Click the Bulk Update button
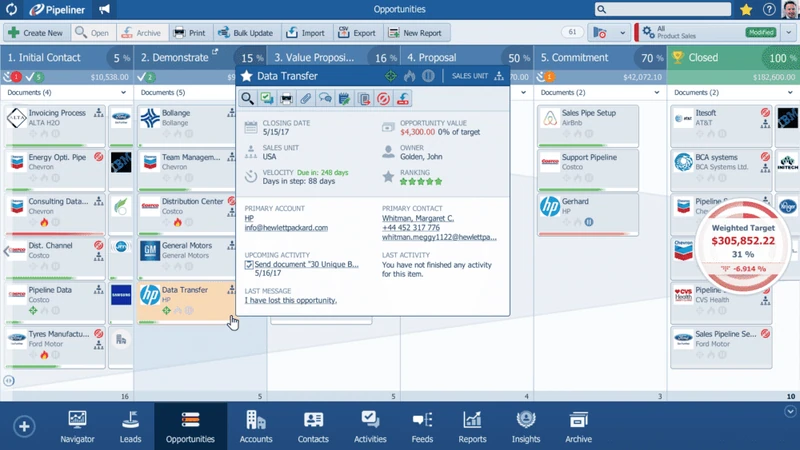 point(245,33)
